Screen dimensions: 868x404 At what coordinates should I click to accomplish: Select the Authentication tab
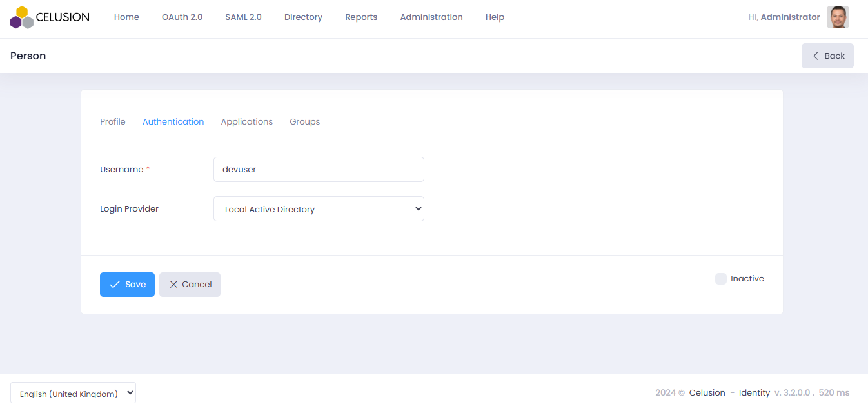(x=173, y=121)
